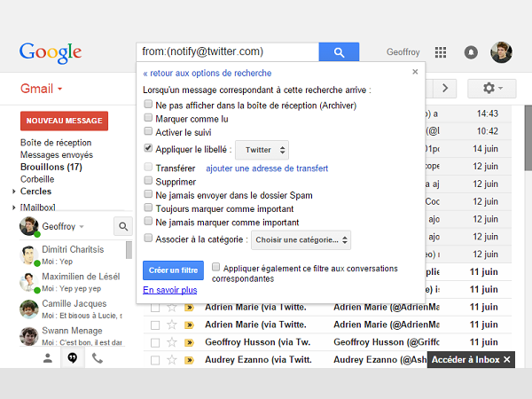Open the Gmail dropdown menu
This screenshot has height=399, width=532.
(42, 89)
